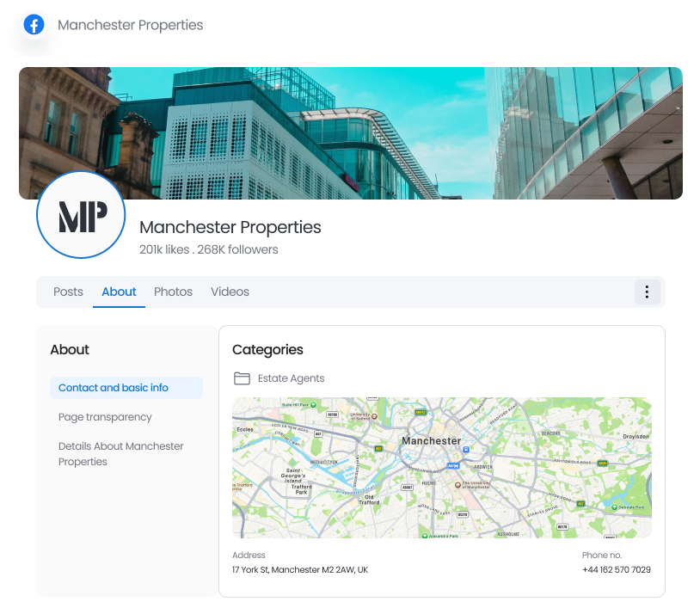The height and width of the screenshot is (608, 700).
Task: Click the Categories heading
Action: [267, 349]
